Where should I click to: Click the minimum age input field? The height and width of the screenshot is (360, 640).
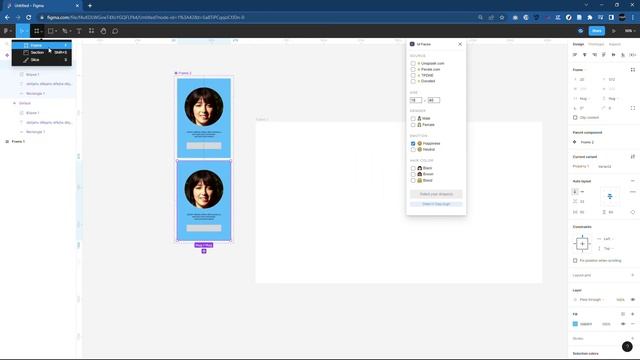coord(416,100)
